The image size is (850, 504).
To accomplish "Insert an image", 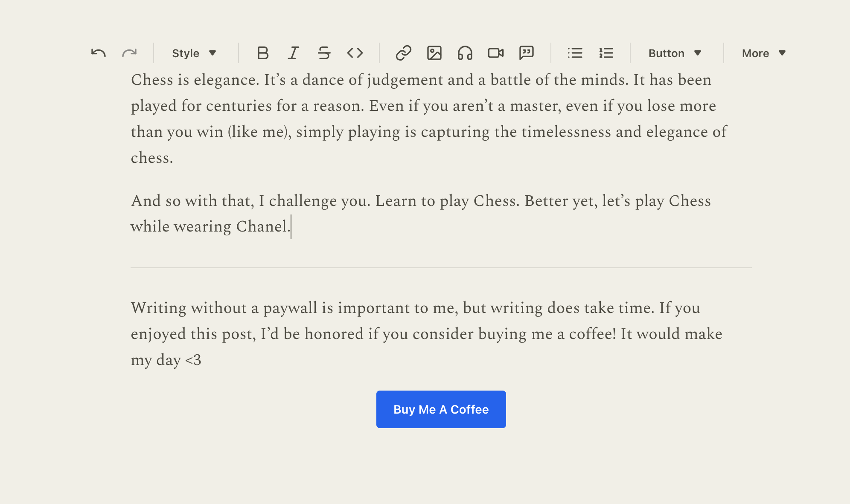I will pos(434,53).
